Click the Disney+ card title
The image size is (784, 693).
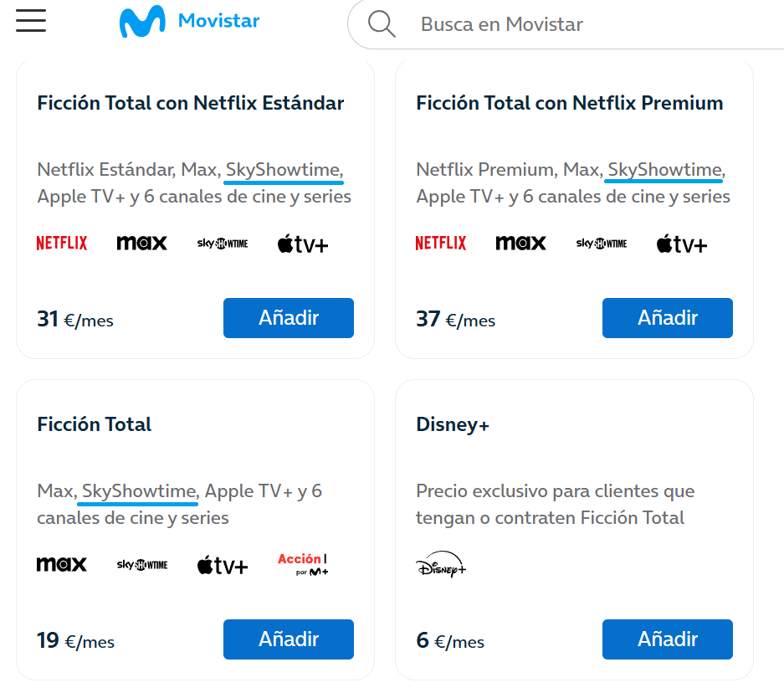click(x=453, y=424)
